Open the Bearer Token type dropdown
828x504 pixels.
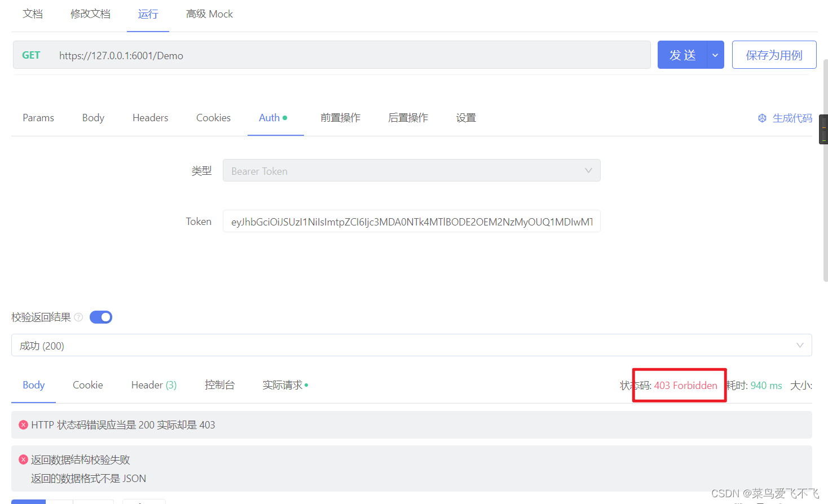(x=412, y=170)
